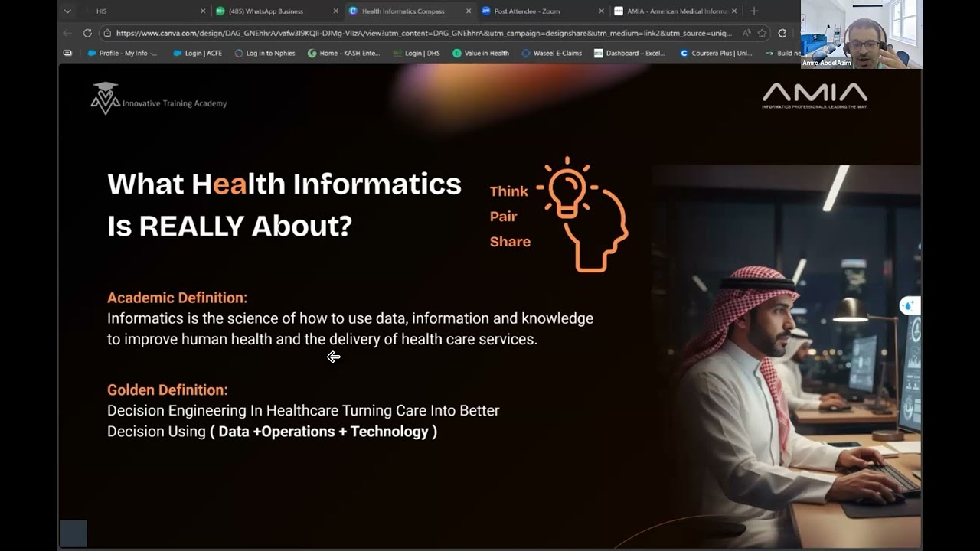
Task: View site information padlock icon
Action: (x=107, y=33)
